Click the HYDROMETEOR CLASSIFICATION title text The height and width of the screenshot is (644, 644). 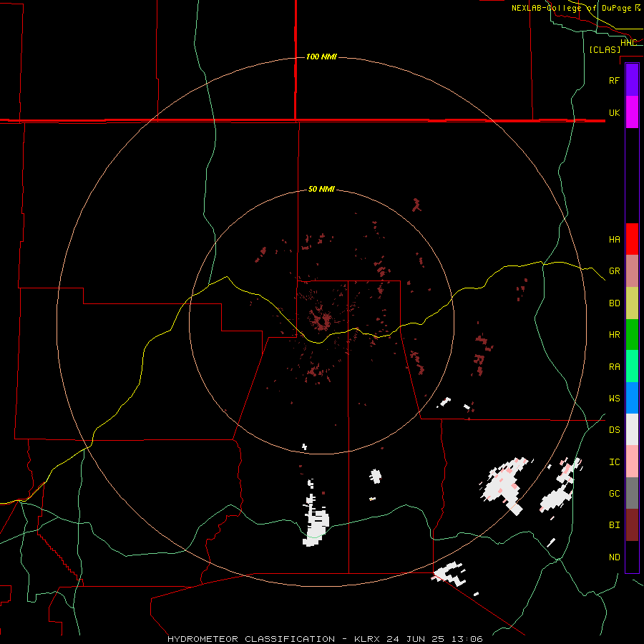pyautogui.click(x=251, y=639)
